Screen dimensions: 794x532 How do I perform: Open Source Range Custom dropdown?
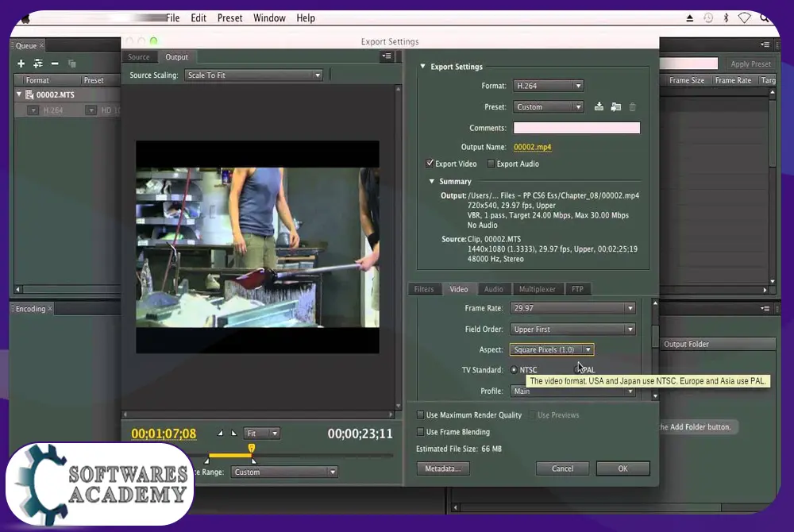click(x=284, y=472)
